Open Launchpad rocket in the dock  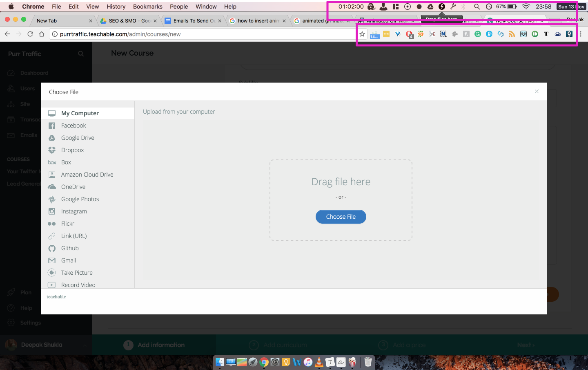point(253,362)
